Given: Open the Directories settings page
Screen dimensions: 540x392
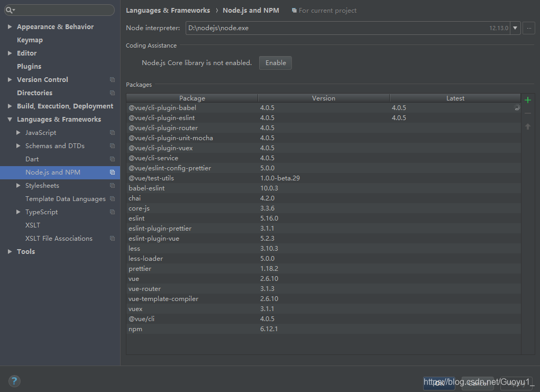Looking at the screenshot, I should point(34,93).
